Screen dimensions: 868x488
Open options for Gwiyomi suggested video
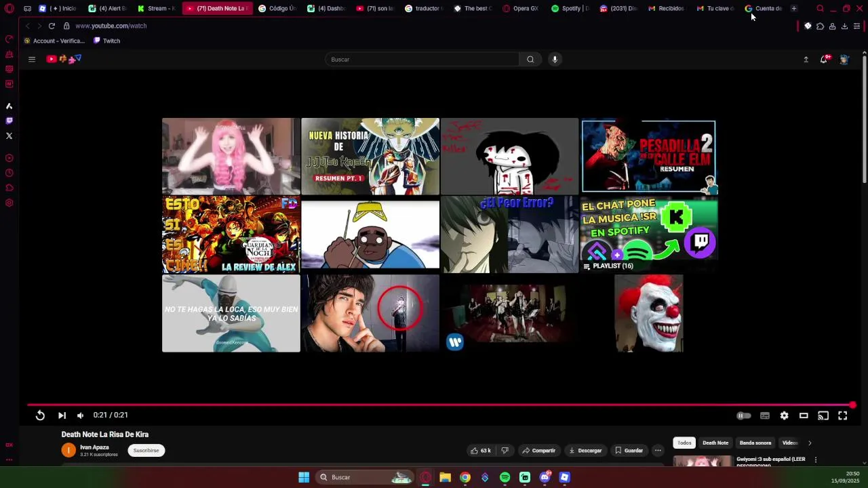816,460
